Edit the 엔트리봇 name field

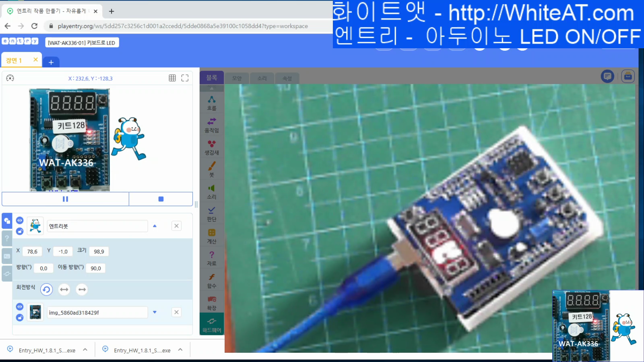pyautogui.click(x=97, y=226)
